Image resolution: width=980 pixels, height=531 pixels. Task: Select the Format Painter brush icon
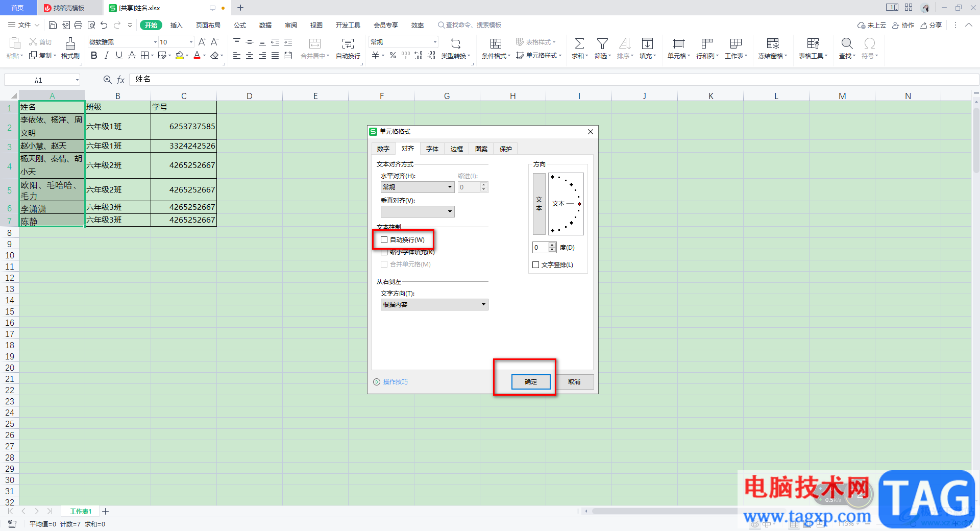pyautogui.click(x=70, y=43)
